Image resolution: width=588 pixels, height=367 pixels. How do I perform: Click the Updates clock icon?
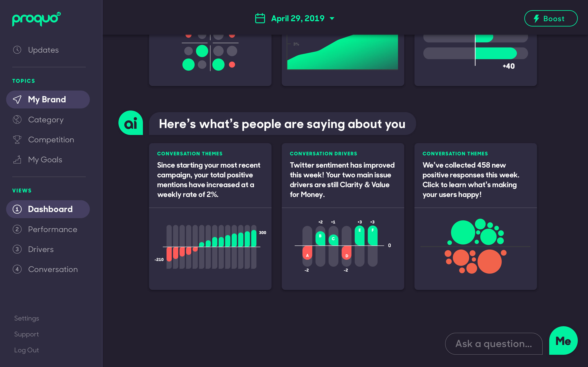17,50
